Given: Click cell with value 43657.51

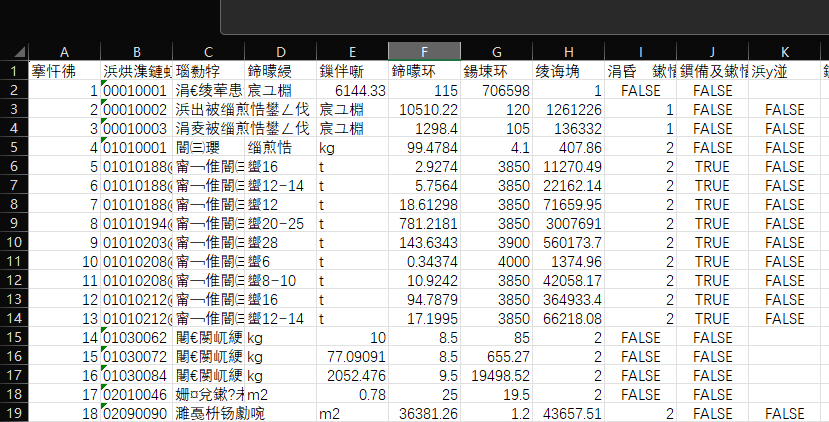Looking at the screenshot, I should 568,414.
